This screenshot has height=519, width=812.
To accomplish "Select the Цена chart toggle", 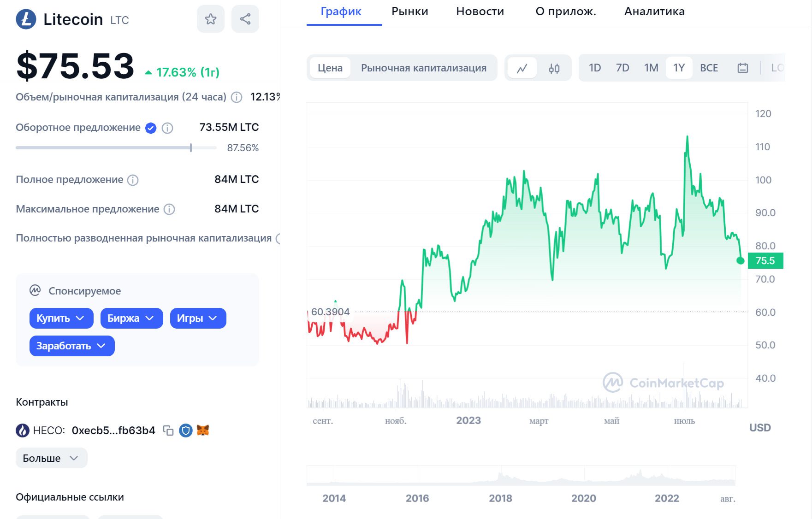I will (330, 68).
